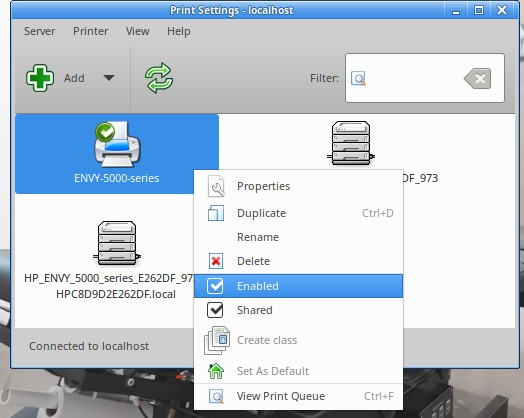Open the Server menu
Viewport: 524px width, 418px height.
(x=39, y=31)
